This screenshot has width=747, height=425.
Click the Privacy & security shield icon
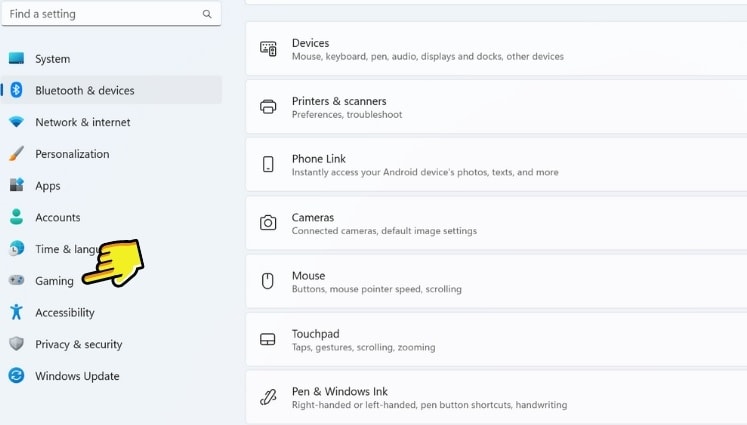[x=16, y=344]
